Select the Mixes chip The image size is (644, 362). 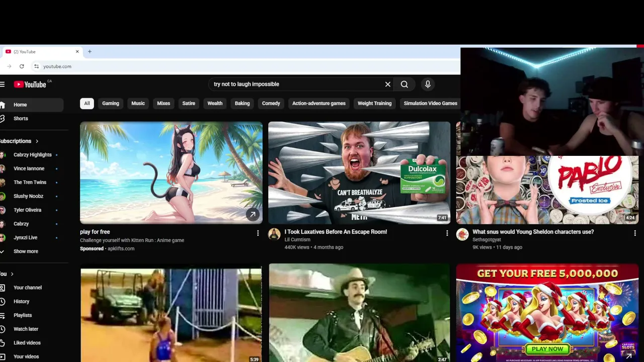pyautogui.click(x=164, y=104)
